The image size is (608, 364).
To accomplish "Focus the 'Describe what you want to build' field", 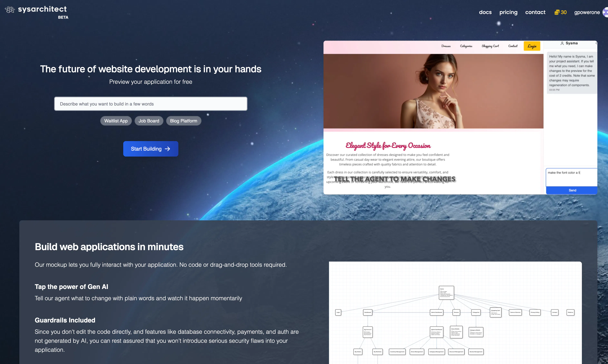I will 151,104.
